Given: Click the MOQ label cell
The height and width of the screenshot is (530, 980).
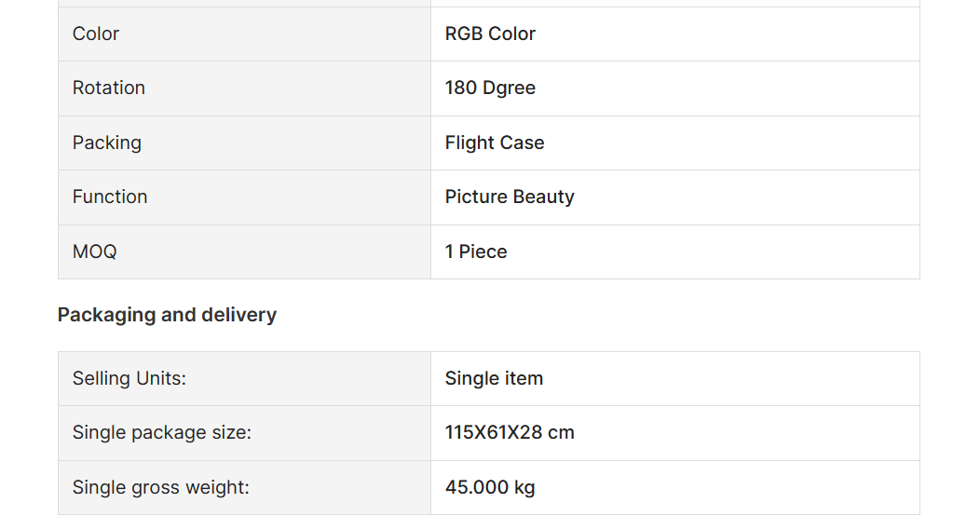Looking at the screenshot, I should tap(244, 251).
